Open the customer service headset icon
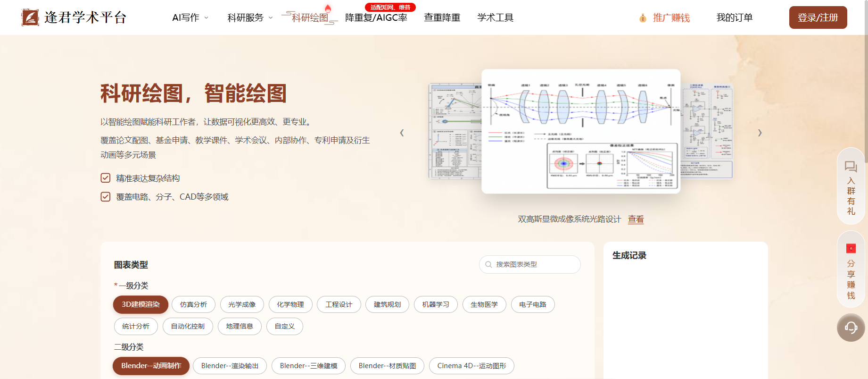Viewport: 868px width, 379px height. coord(851,327)
